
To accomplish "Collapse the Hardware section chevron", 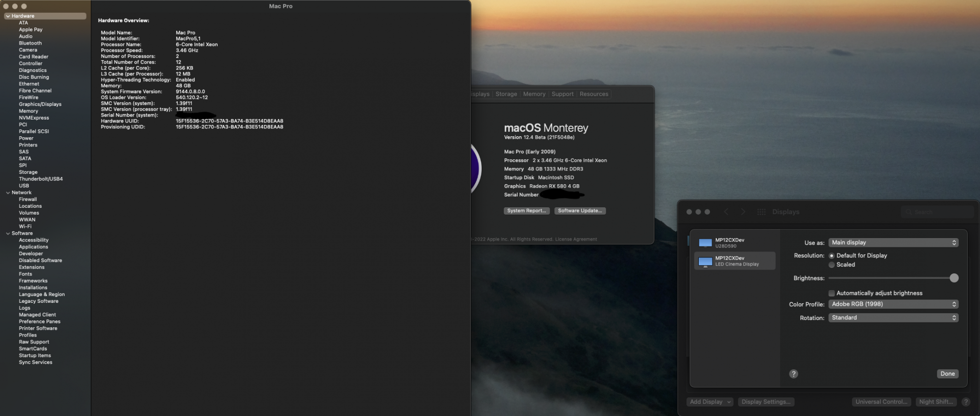I will coord(8,16).
